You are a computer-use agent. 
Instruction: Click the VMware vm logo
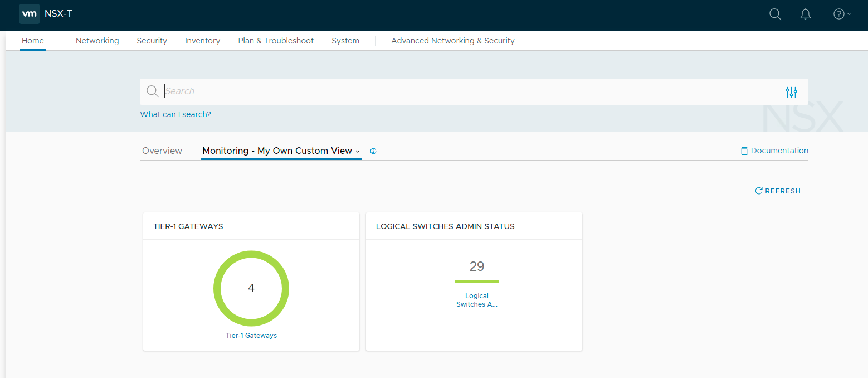point(30,14)
